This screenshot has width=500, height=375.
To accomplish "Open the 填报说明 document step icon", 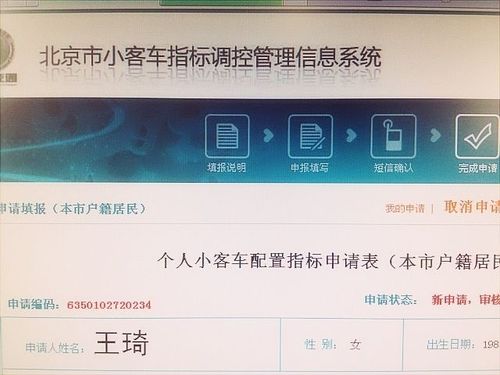I will pyautogui.click(x=227, y=136).
